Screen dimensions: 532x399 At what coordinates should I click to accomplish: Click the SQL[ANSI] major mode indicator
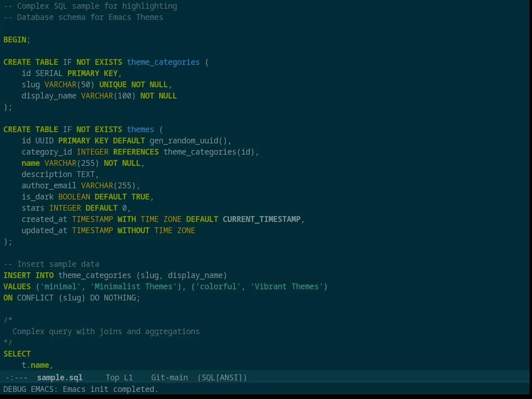click(222, 377)
